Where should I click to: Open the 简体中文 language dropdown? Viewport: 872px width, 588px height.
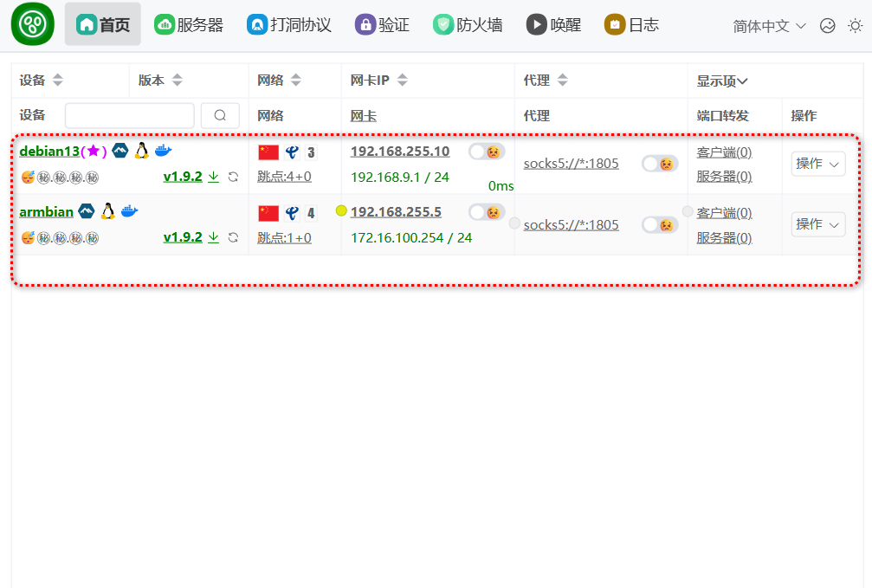[769, 26]
